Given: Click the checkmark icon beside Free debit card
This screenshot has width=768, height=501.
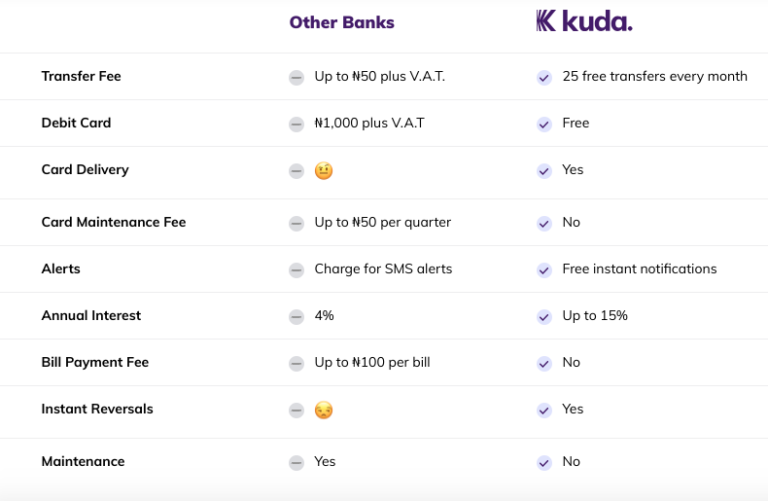Looking at the screenshot, I should 544,124.
